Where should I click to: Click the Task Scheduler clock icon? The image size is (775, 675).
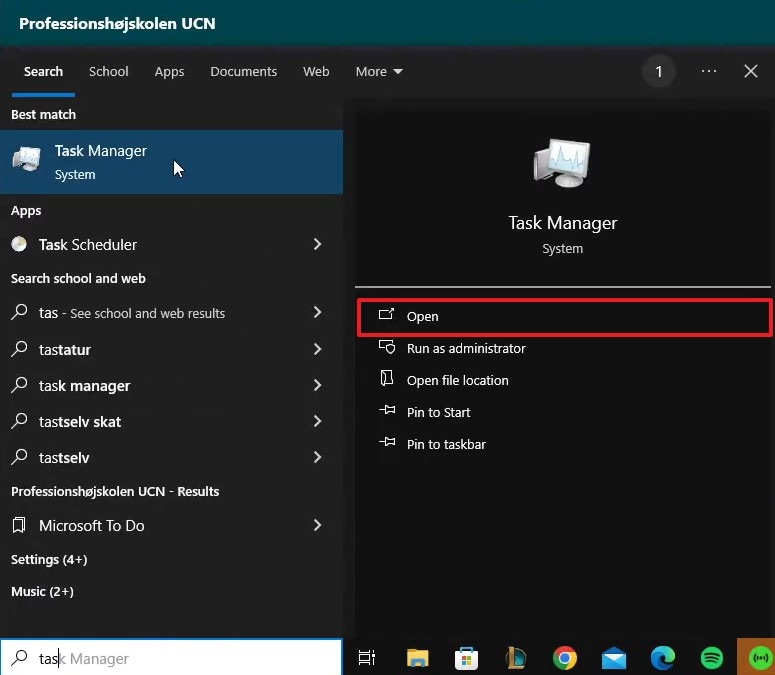point(19,244)
